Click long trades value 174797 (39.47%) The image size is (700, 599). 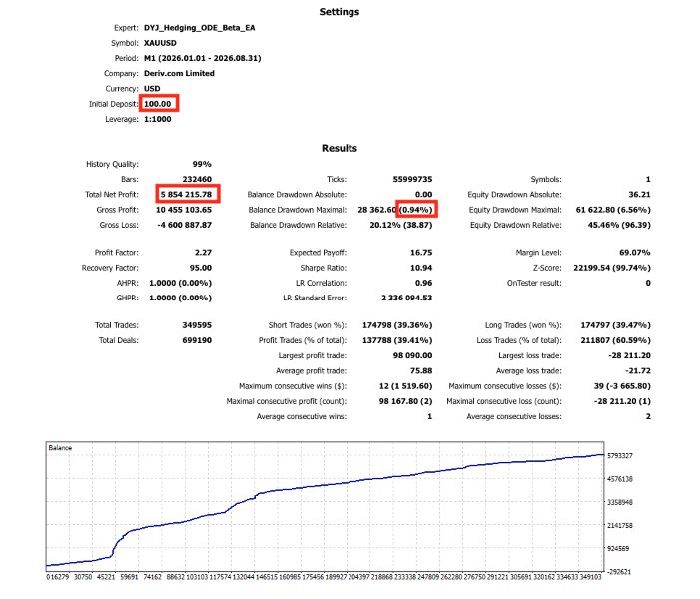616,325
